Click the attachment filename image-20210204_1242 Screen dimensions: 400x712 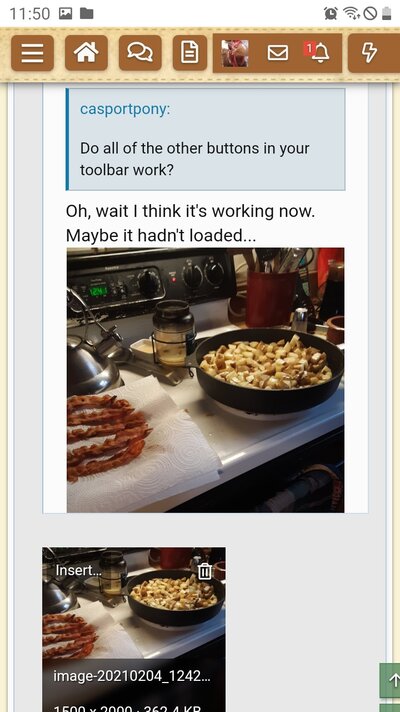tap(132, 676)
